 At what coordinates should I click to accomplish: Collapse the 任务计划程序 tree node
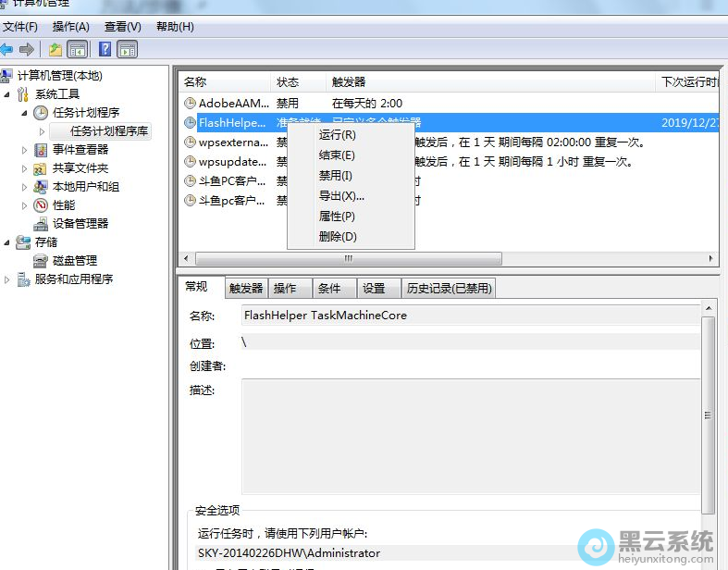point(24,113)
